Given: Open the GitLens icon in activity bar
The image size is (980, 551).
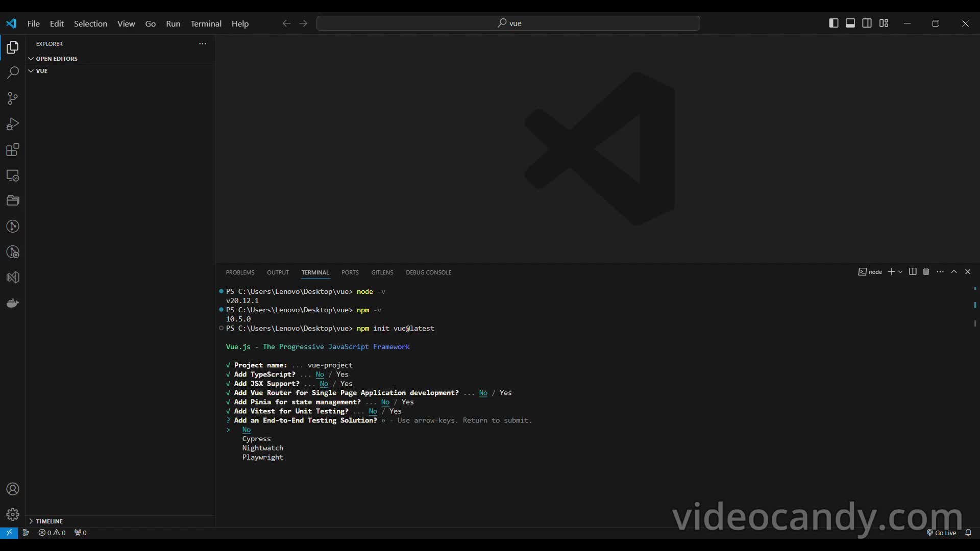Looking at the screenshot, I should click(x=13, y=226).
